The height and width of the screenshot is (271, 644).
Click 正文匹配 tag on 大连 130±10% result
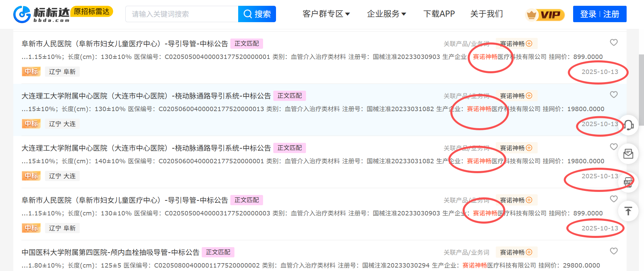(290, 96)
